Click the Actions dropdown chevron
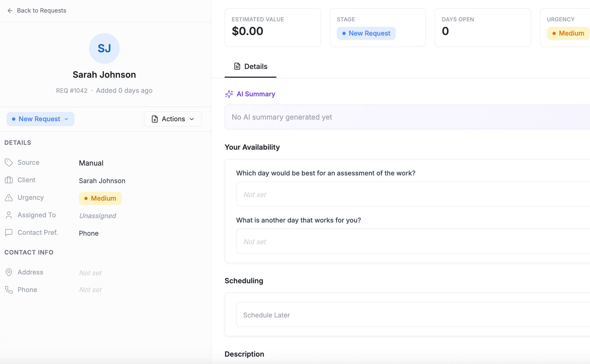 click(x=192, y=119)
